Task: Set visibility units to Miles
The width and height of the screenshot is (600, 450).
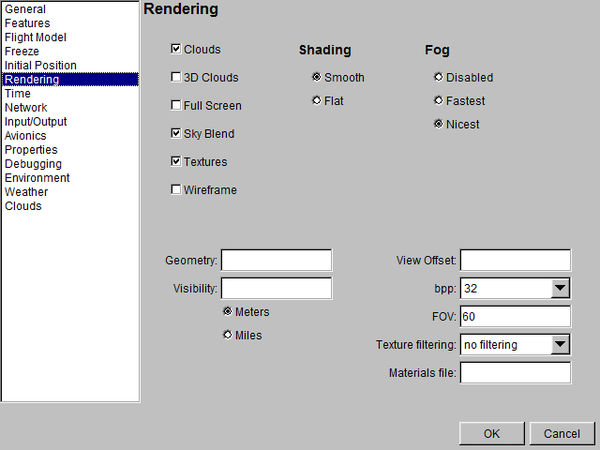Action: pos(228,335)
